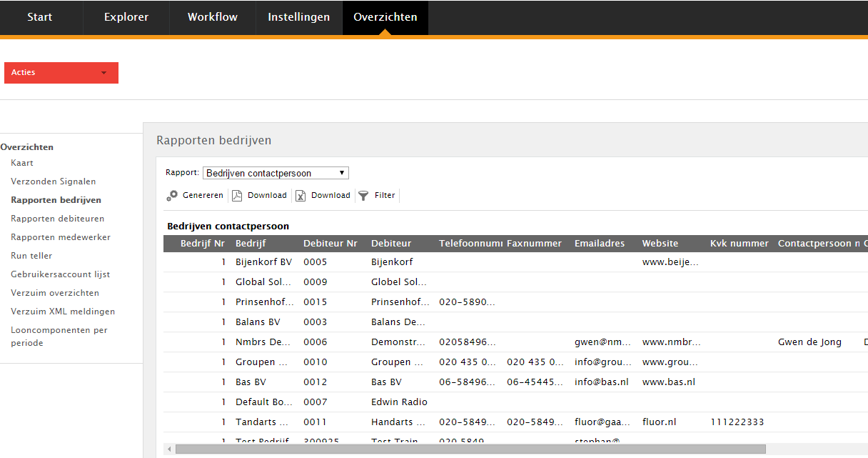Sort by Bedrijf column header

[x=251, y=244]
